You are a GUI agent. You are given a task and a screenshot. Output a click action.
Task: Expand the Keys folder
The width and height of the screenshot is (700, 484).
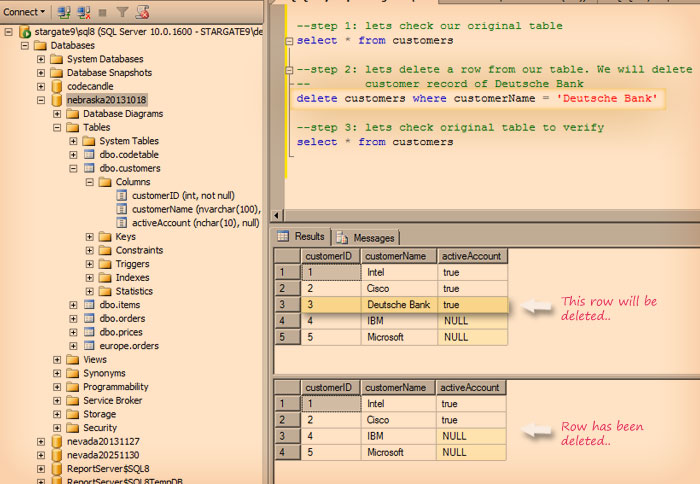tap(89, 237)
